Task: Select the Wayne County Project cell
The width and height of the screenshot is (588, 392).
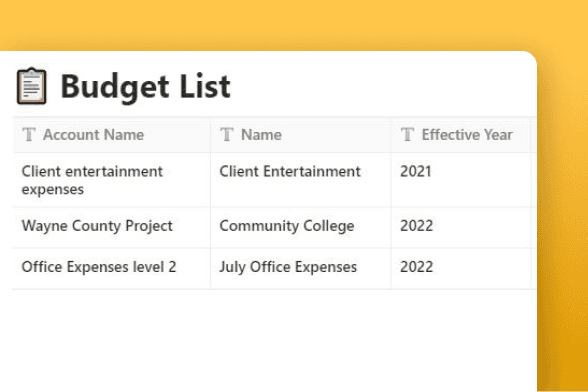Action: click(x=112, y=227)
